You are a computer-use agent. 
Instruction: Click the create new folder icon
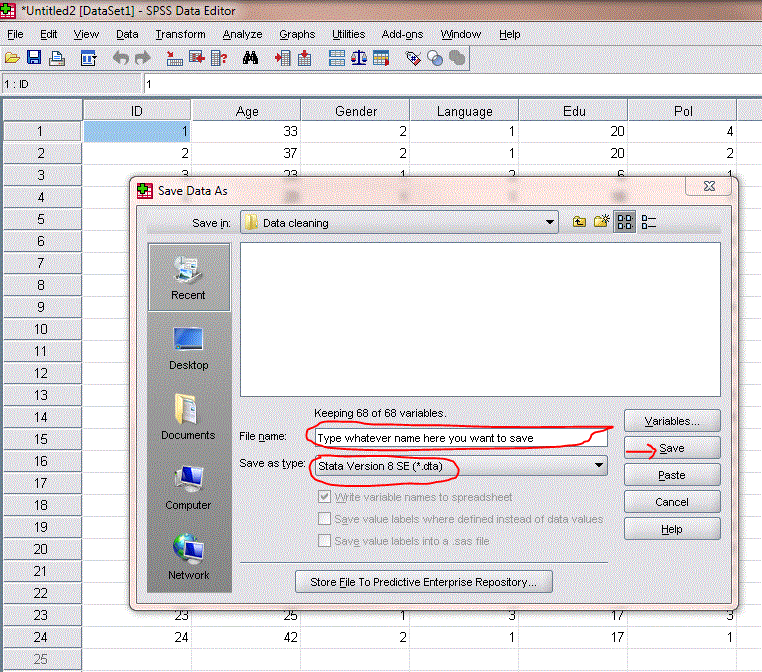point(601,222)
